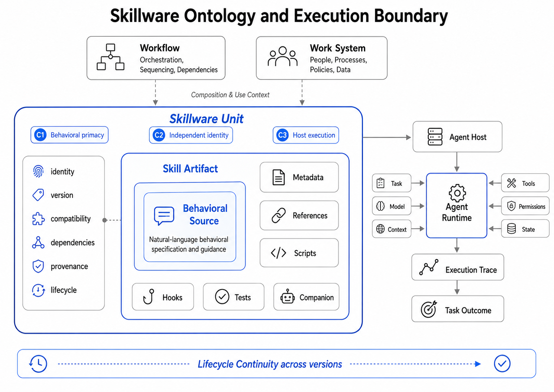Click the Agent Runtime label
Viewport: 554px width, 392px height.
pos(457,212)
